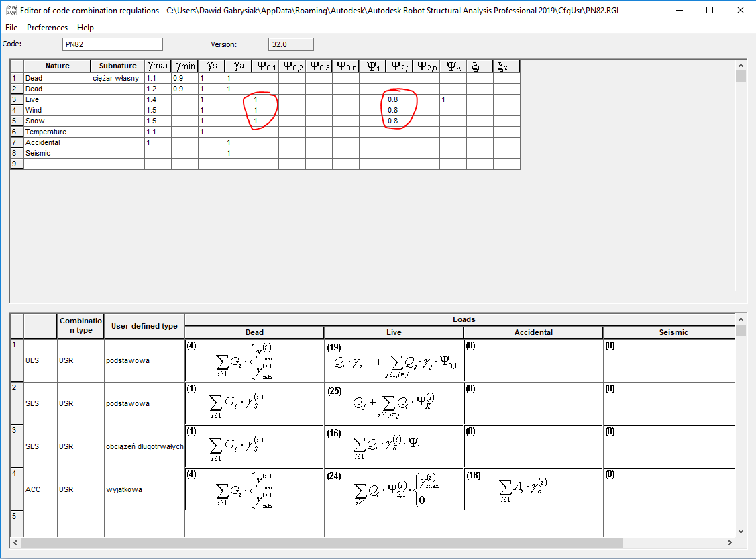This screenshot has height=559, width=756.
Task: Click the Version field showing 32.0
Action: (x=290, y=44)
